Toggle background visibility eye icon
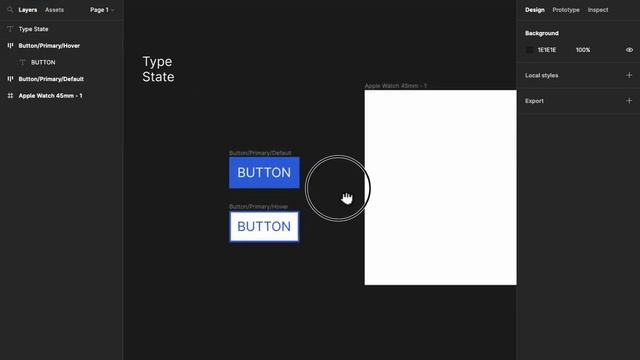Viewport: 640px width, 360px height. (629, 50)
